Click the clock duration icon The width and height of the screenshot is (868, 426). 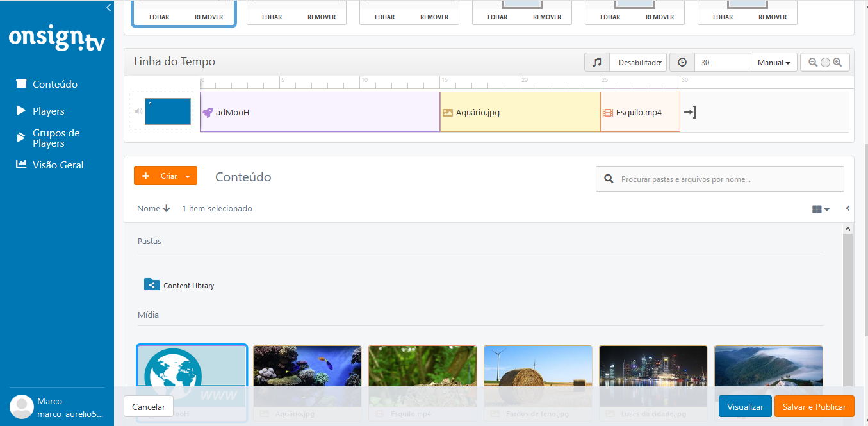(682, 62)
